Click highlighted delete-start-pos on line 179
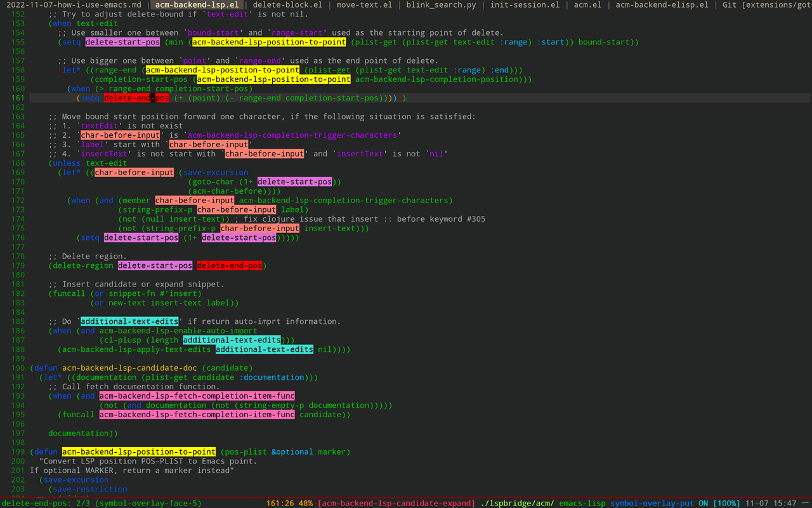The height and width of the screenshot is (508, 812). 155,265
